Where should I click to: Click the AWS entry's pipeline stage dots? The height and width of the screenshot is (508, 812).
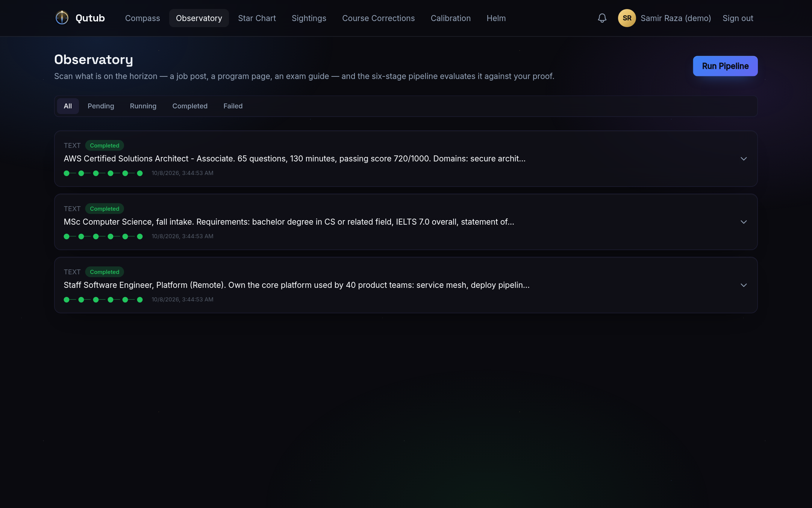tap(103, 173)
